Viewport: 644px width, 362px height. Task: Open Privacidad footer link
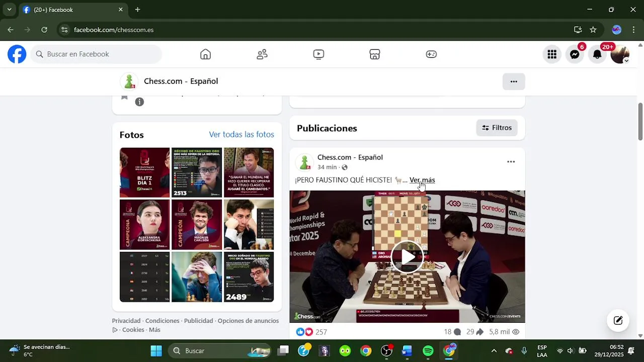click(126, 321)
